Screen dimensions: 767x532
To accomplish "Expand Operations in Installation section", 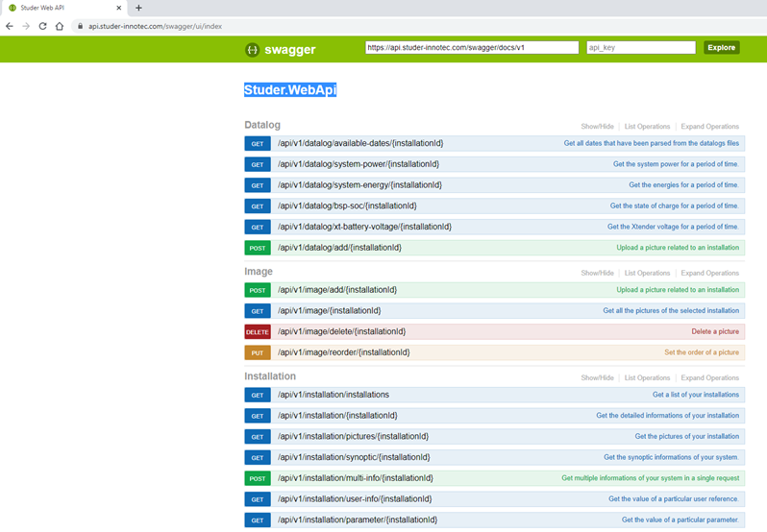I will coord(709,378).
